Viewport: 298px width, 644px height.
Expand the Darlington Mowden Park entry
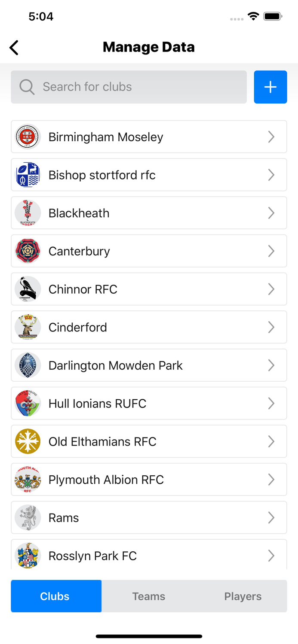(x=271, y=365)
